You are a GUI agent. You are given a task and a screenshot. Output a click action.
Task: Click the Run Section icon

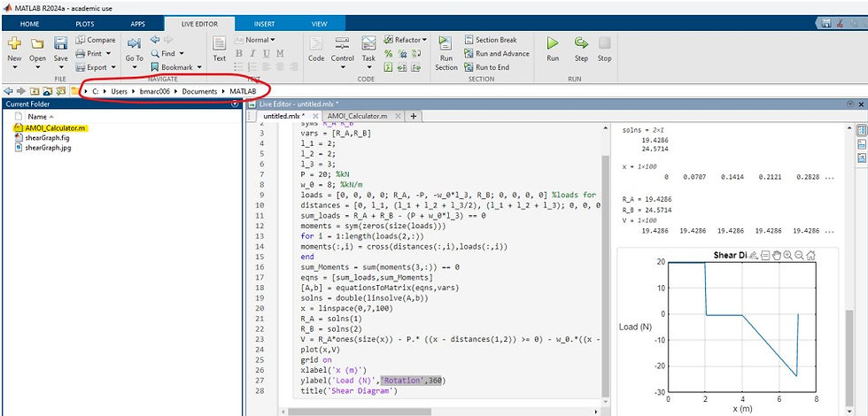coord(446,43)
